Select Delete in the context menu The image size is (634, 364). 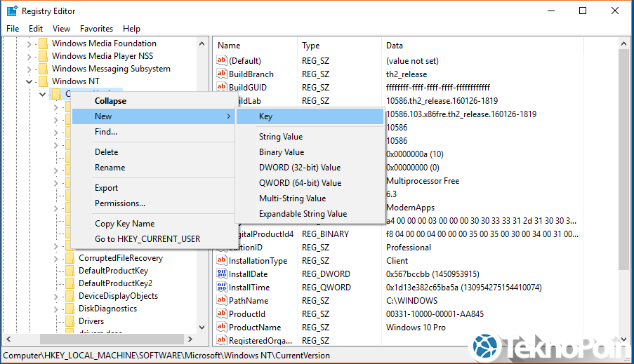click(153, 152)
